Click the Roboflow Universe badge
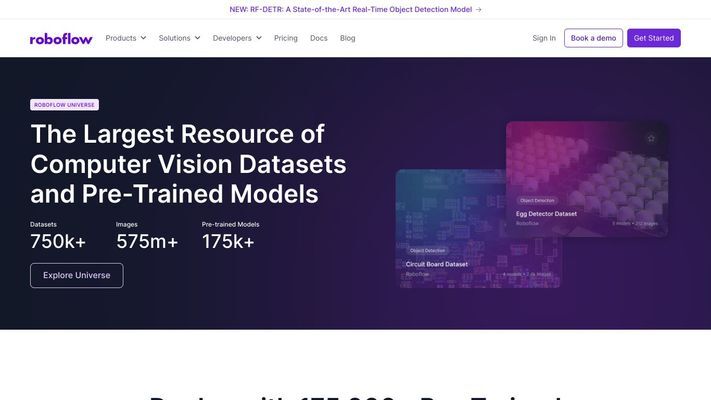 point(64,105)
